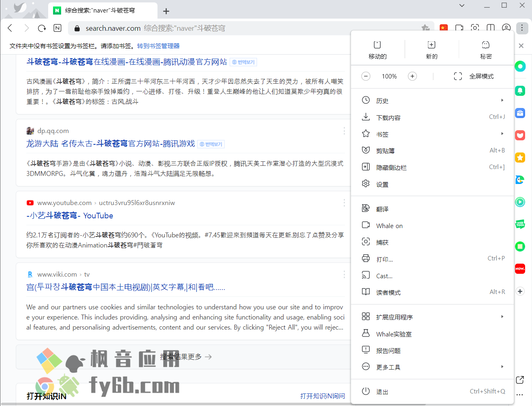
Task: Open 龙游大陆 腾讯游戏 result link
Action: (x=111, y=144)
